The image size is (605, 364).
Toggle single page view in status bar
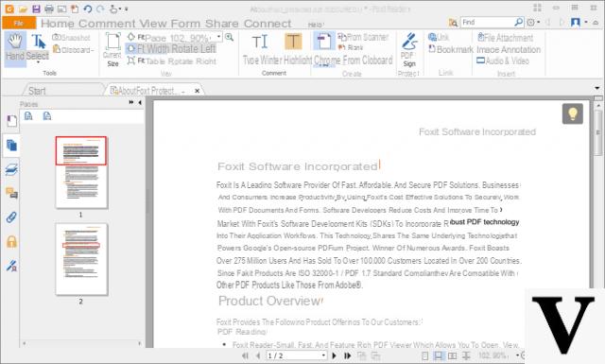(x=424, y=355)
